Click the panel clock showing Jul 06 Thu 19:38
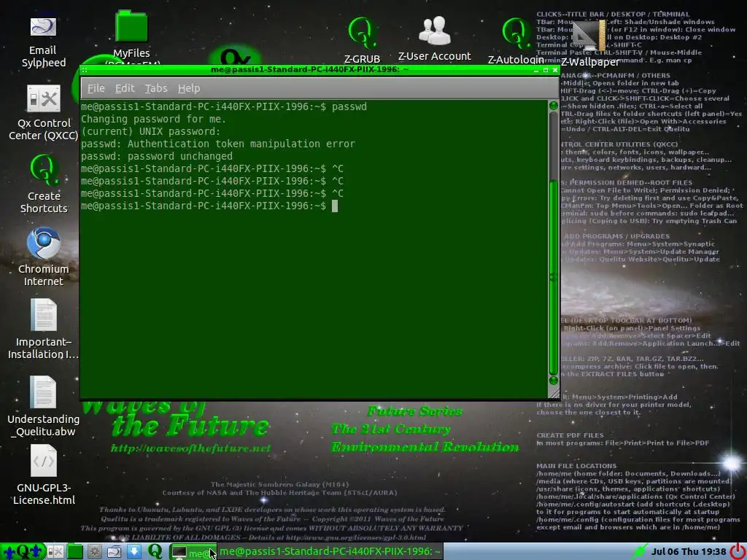This screenshot has height=560, width=747. point(689,551)
